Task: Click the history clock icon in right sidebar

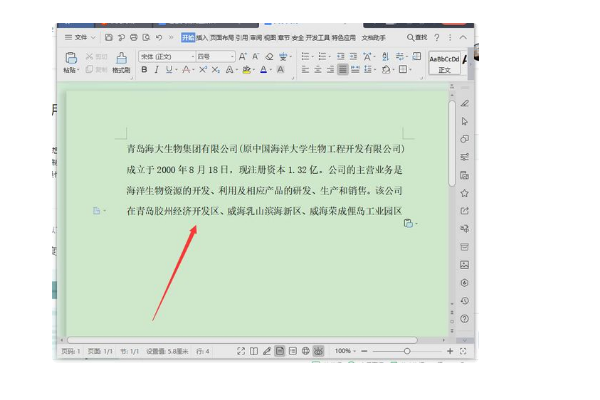Action: tap(465, 301)
